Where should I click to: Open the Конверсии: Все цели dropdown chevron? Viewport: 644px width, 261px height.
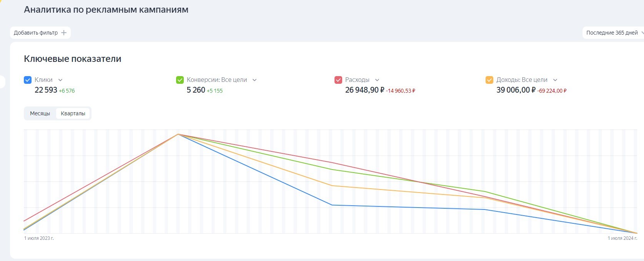click(255, 80)
